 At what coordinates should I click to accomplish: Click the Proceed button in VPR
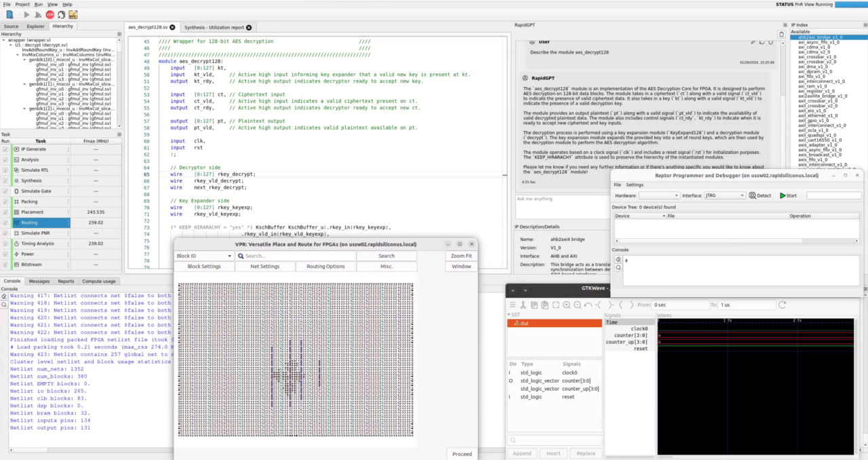[461, 454]
